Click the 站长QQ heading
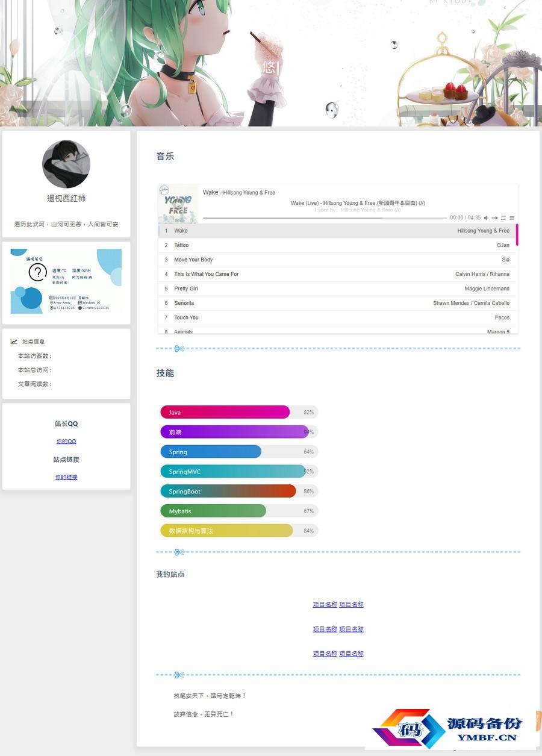 [66, 423]
